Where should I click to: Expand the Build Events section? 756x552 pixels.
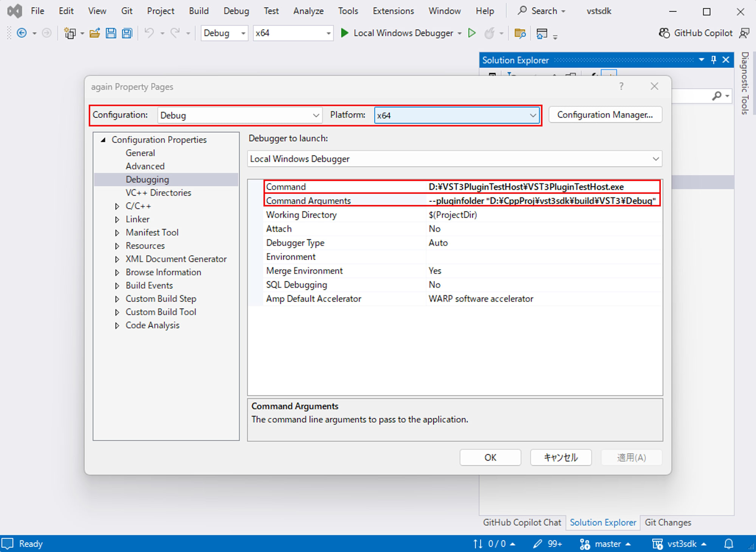coord(118,285)
